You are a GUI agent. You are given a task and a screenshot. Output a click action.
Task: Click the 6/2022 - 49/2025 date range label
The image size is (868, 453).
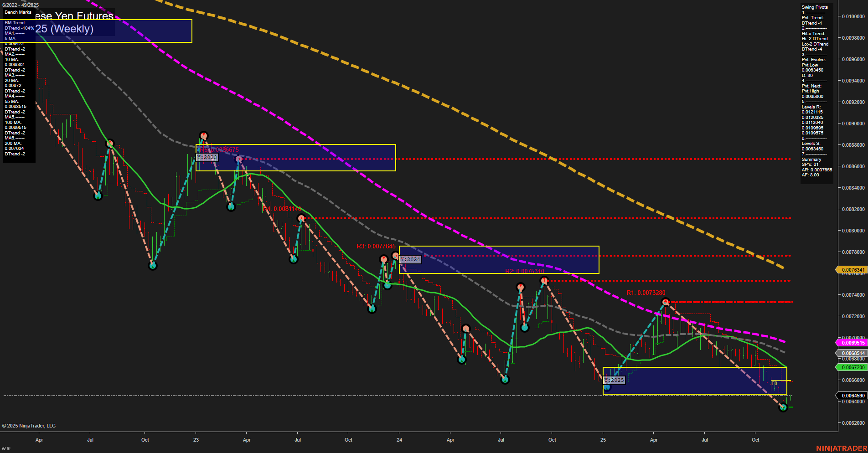point(21,4)
